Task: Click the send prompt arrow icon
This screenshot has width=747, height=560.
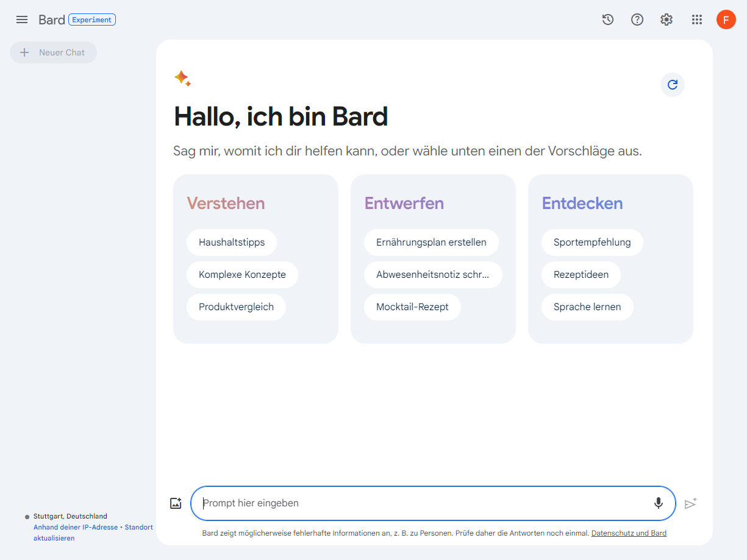Action: pyautogui.click(x=690, y=503)
